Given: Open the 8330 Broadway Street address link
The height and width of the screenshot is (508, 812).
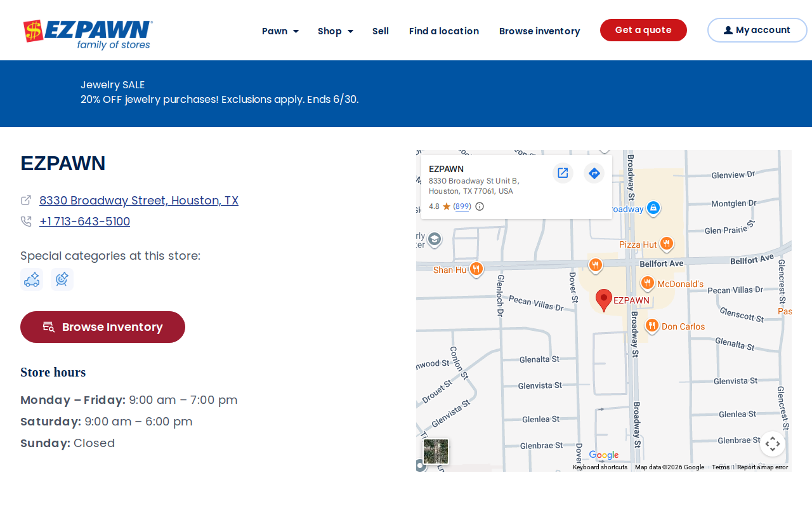Looking at the screenshot, I should point(139,201).
